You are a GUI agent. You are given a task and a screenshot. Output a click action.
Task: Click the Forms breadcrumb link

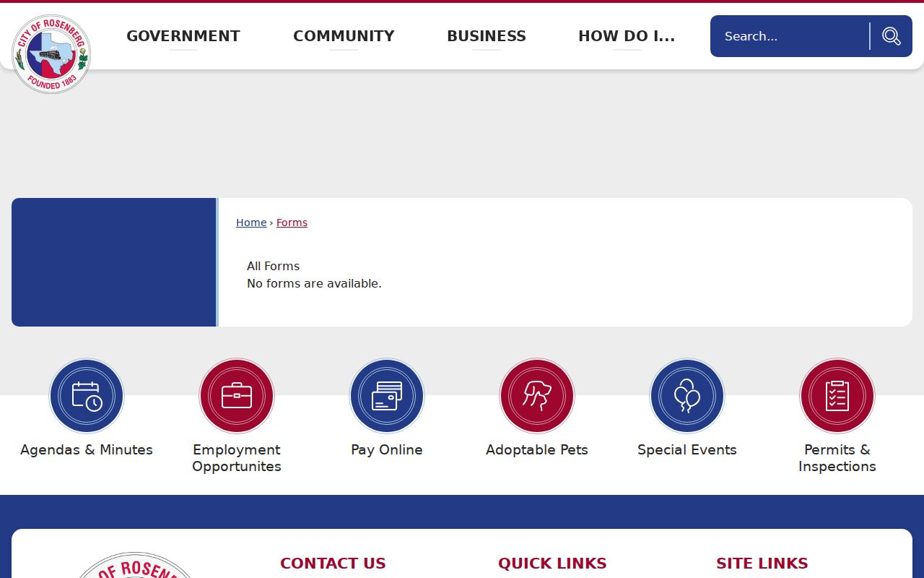pyautogui.click(x=292, y=223)
